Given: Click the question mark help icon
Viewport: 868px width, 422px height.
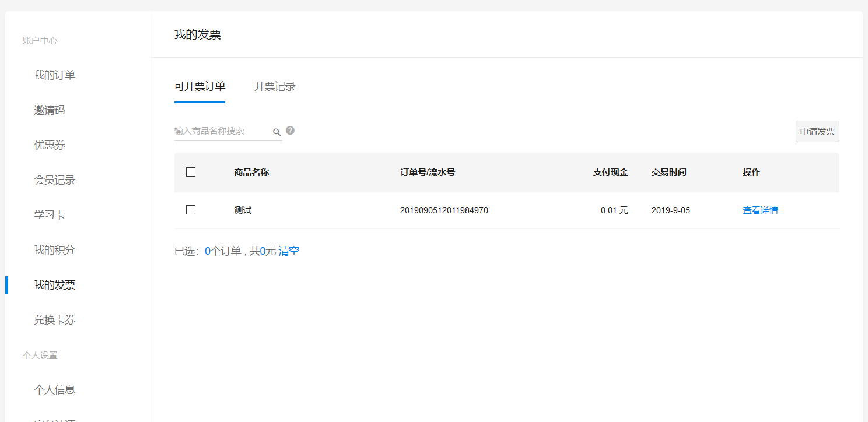Looking at the screenshot, I should tap(290, 131).
